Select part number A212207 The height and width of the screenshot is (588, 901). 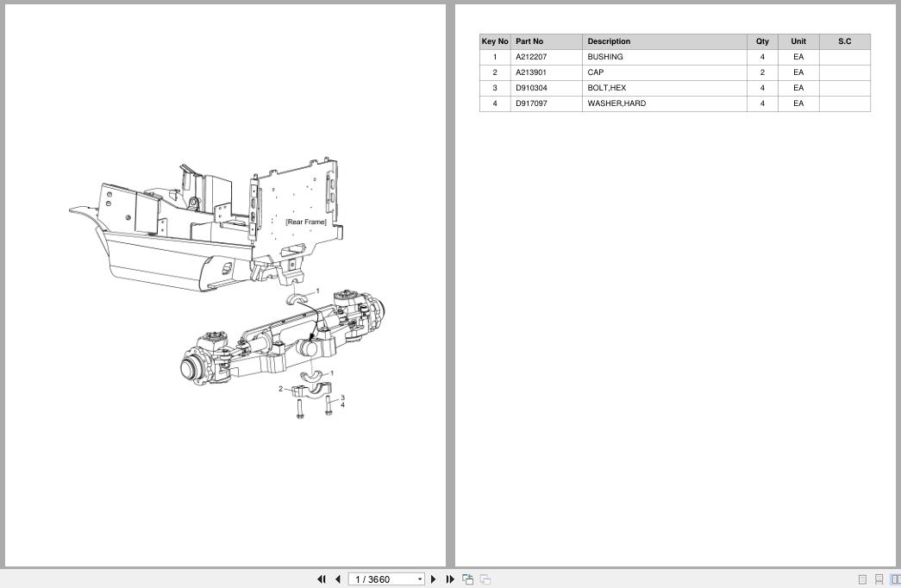pos(531,57)
